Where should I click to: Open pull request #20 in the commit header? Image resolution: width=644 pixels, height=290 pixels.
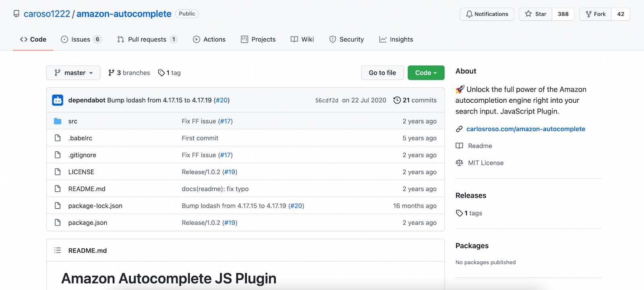tap(222, 100)
